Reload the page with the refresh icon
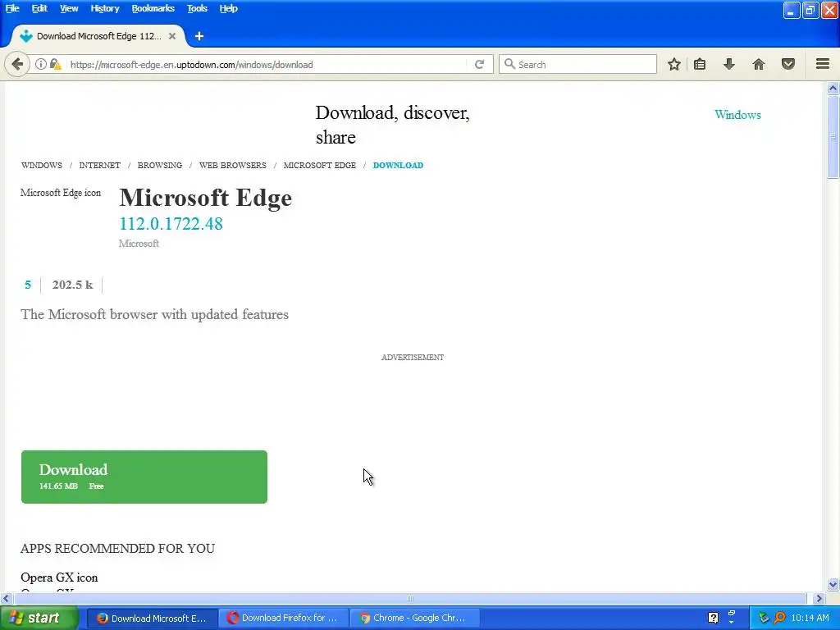 (479, 64)
